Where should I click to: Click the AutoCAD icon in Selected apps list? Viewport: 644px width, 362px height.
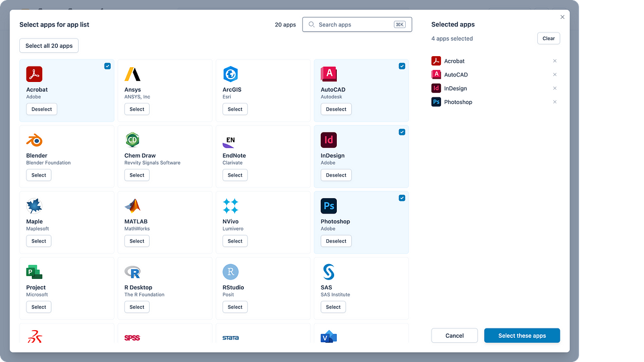point(436,74)
